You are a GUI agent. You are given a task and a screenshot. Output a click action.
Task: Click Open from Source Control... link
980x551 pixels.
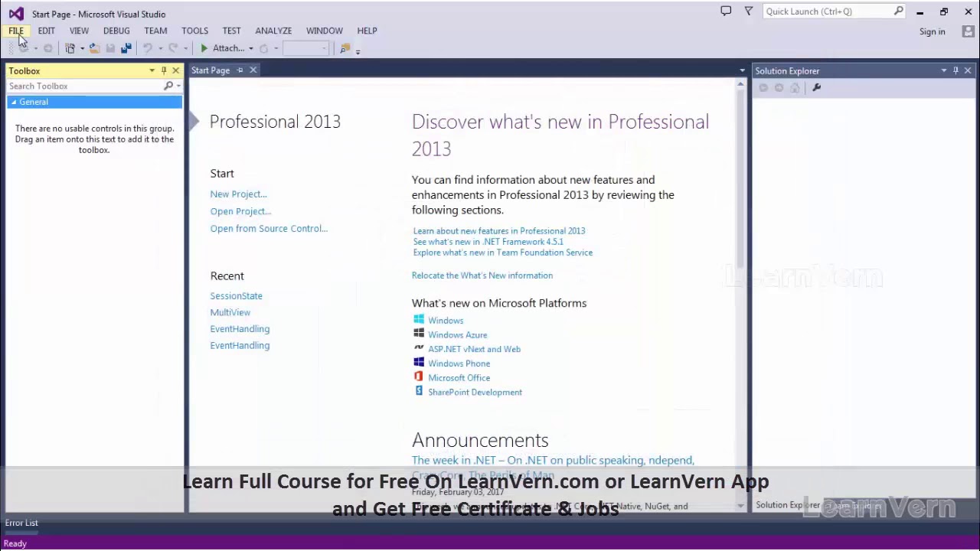click(x=269, y=229)
